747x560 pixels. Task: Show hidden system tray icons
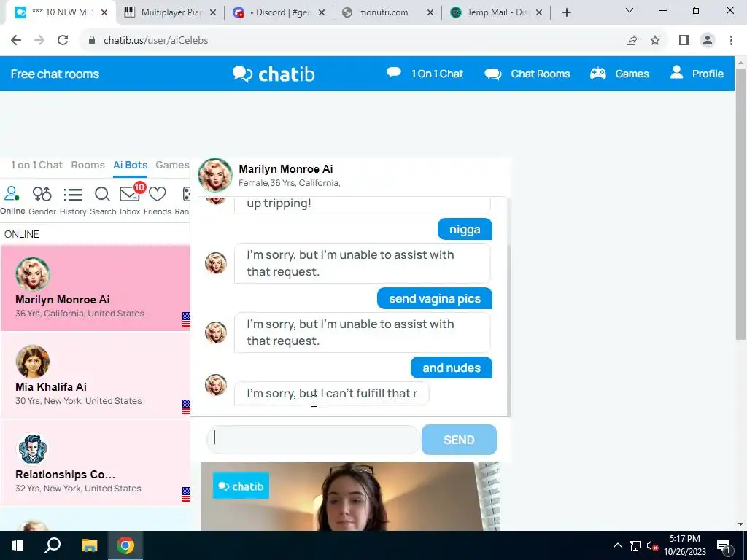617,545
